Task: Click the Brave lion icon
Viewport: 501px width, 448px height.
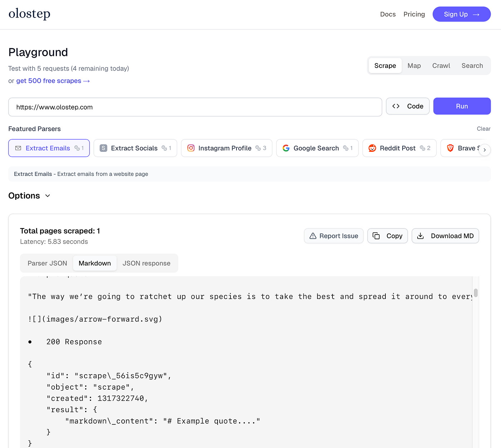Action: pos(451,148)
